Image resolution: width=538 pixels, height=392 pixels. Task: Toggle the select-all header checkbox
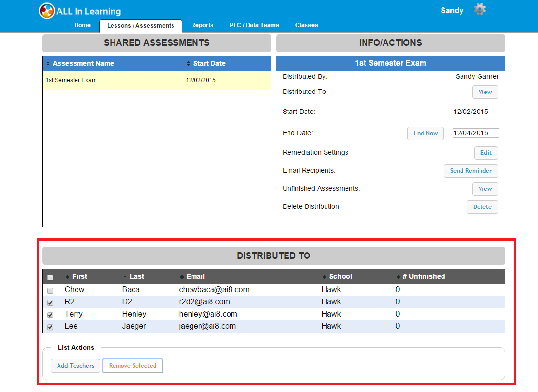50,278
